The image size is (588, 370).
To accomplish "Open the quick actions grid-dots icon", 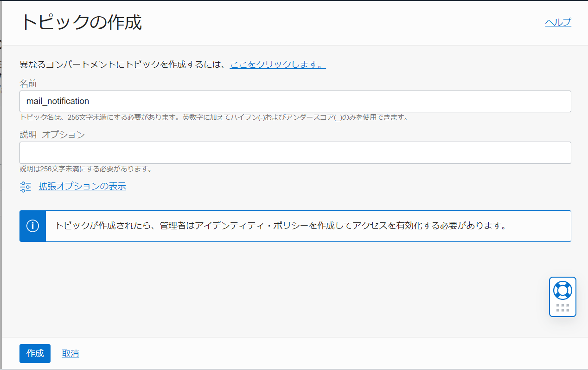I will [x=562, y=306].
